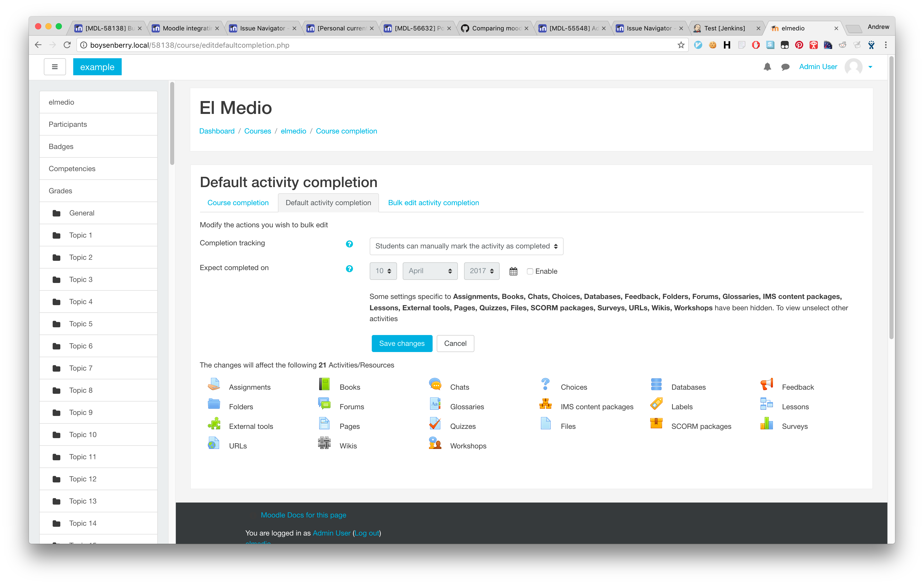This screenshot has width=924, height=585.
Task: Open the year dropdown showing 2017
Action: pyautogui.click(x=481, y=271)
